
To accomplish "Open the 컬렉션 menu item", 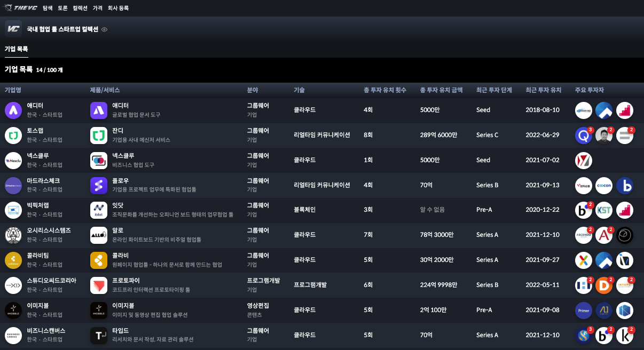I will pos(79,8).
